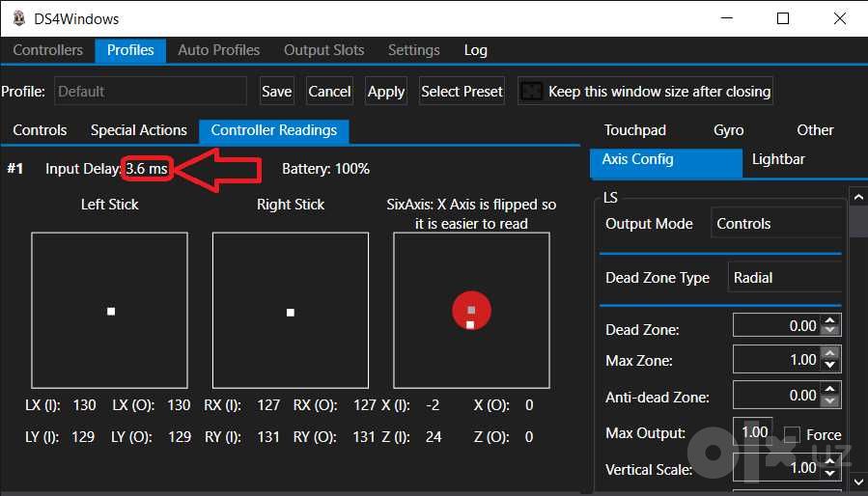Click the LX (I) value 130
This screenshot has height=496, width=868.
(x=84, y=405)
